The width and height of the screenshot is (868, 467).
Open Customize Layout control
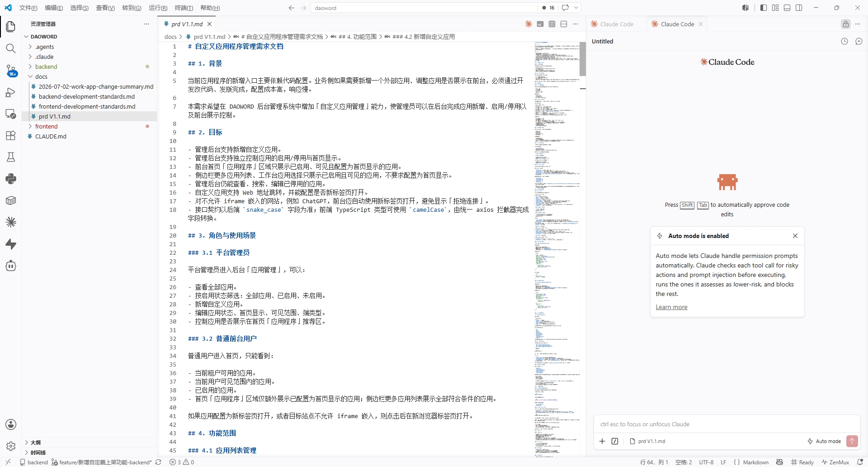pyautogui.click(x=775, y=8)
